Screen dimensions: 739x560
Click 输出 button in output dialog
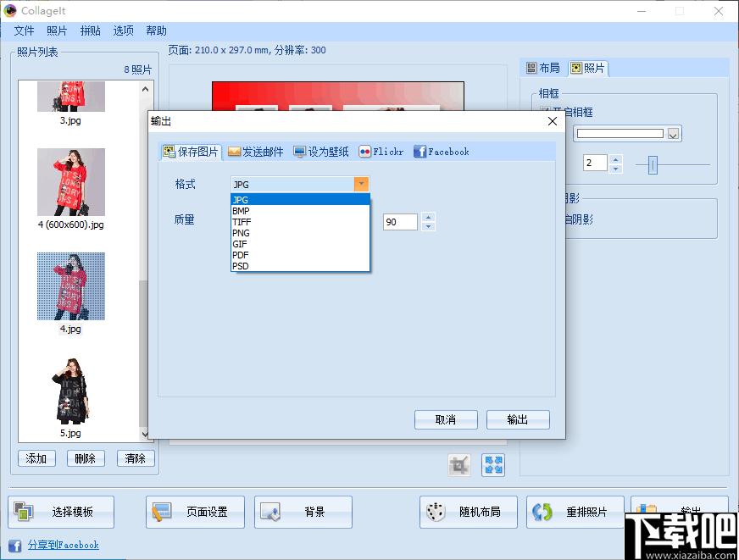(518, 419)
